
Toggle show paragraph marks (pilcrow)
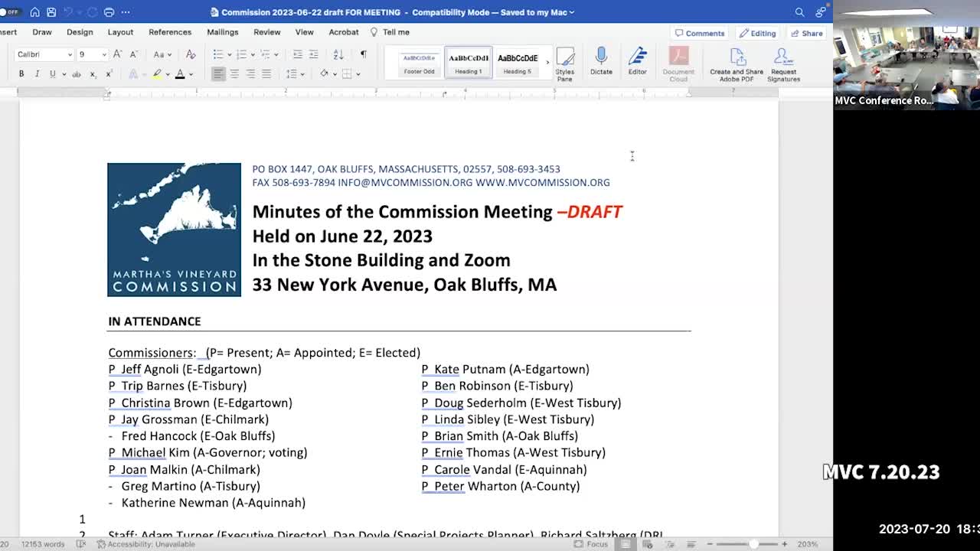pyautogui.click(x=364, y=54)
